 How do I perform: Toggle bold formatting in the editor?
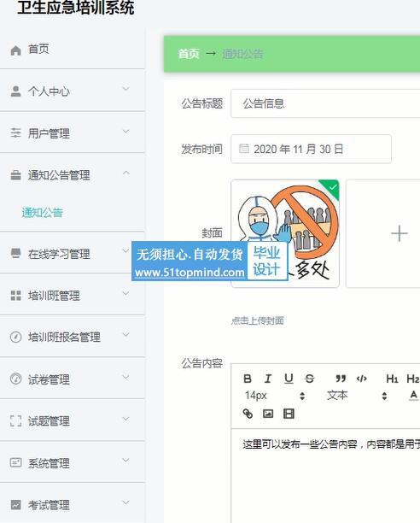(x=248, y=379)
